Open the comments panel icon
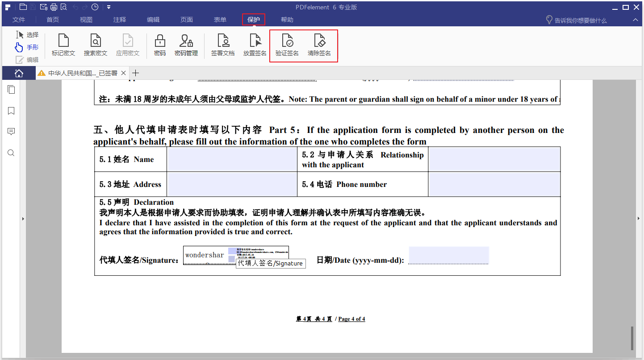 point(11,132)
